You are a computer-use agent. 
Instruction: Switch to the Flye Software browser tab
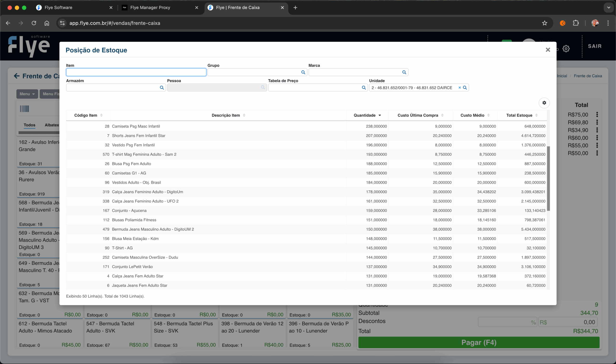tap(58, 8)
